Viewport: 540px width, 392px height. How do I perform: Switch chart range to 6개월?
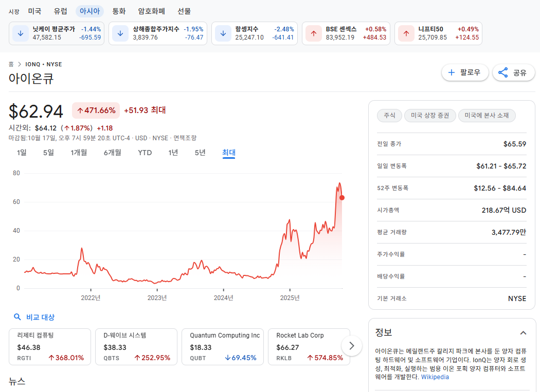coord(113,153)
